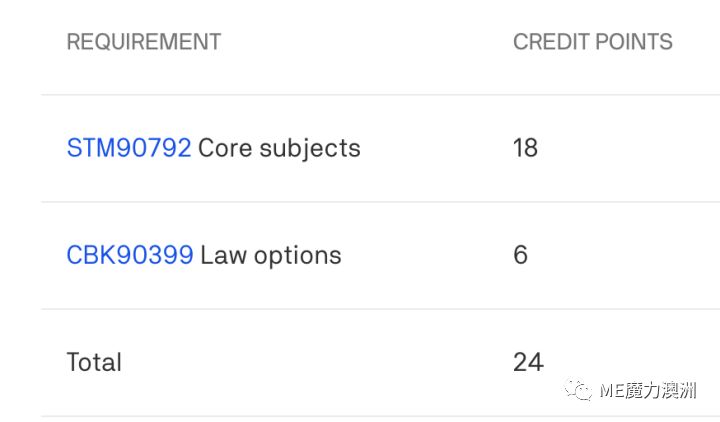
Task: Click the REQUIREMENT column header
Action: (x=144, y=42)
